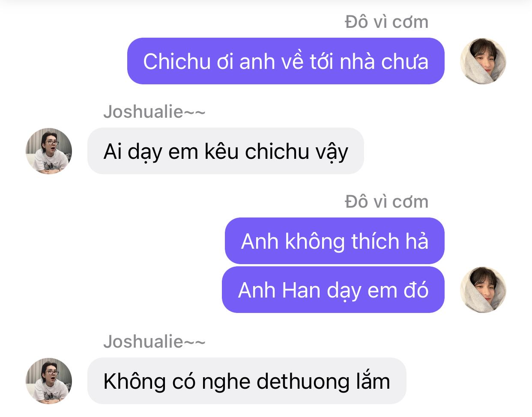Click avatar beside "Chichu ơi anh về tới nhà chưa"
This screenshot has height=417, width=532.
[483, 61]
